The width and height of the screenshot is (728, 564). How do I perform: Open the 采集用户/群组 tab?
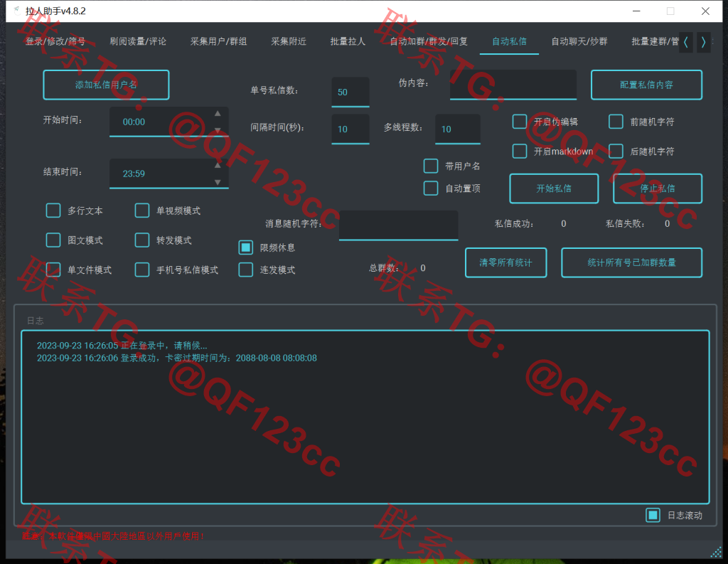[x=218, y=41]
